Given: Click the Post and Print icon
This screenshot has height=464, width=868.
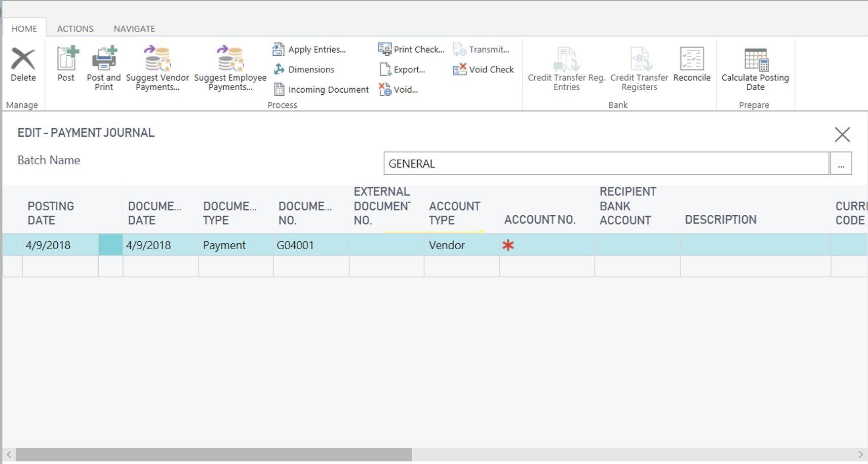Looking at the screenshot, I should [x=103, y=63].
